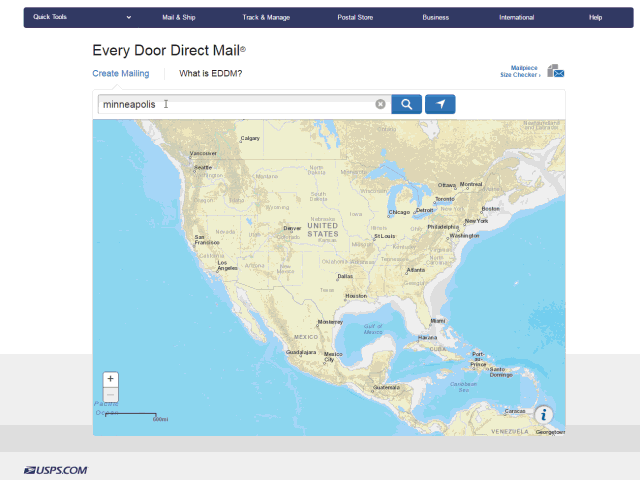The width and height of the screenshot is (640, 480).
Task: Open the Postal Store menu
Action: point(355,17)
